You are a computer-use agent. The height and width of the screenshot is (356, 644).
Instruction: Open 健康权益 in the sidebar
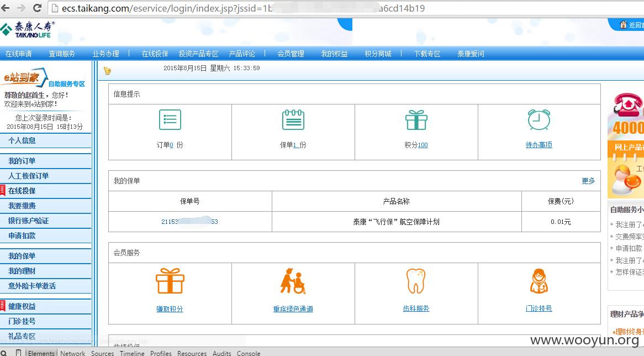tap(46, 306)
